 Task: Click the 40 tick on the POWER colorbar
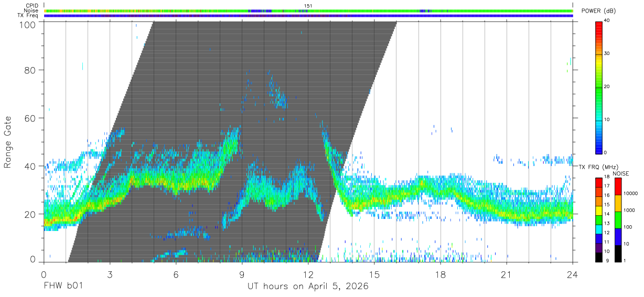[x=607, y=20]
